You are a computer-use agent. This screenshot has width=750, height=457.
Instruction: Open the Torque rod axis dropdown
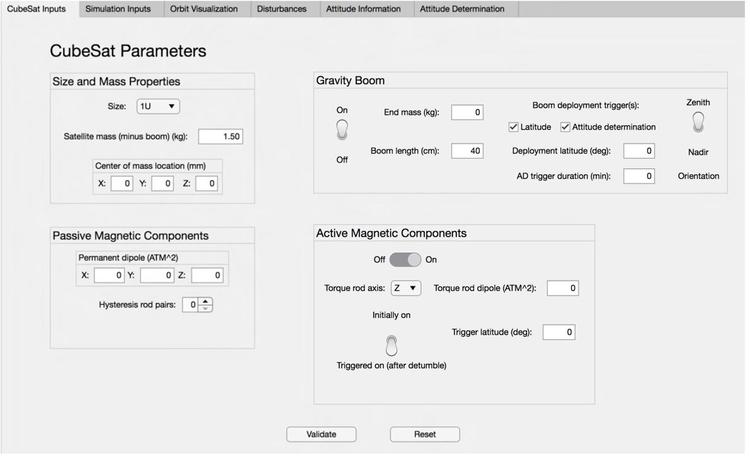(406, 288)
